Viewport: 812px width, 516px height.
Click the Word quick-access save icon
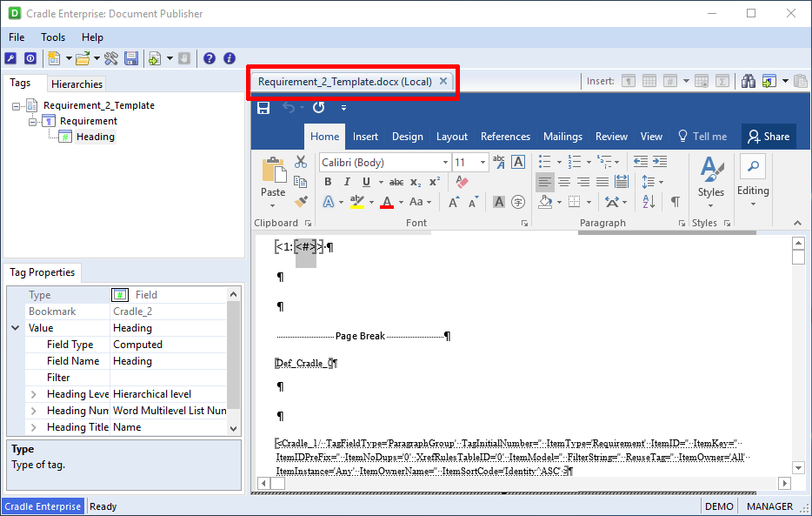pyautogui.click(x=263, y=108)
